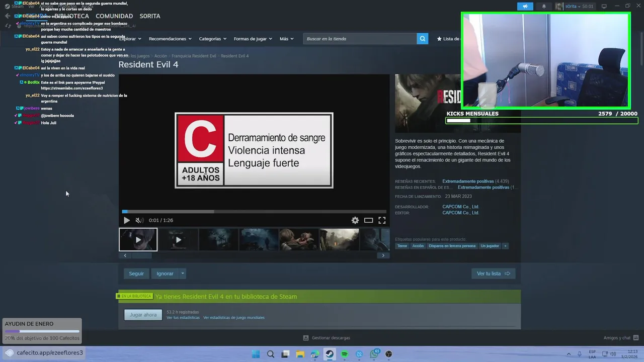
Task: Open video player settings gear
Action: point(355,220)
